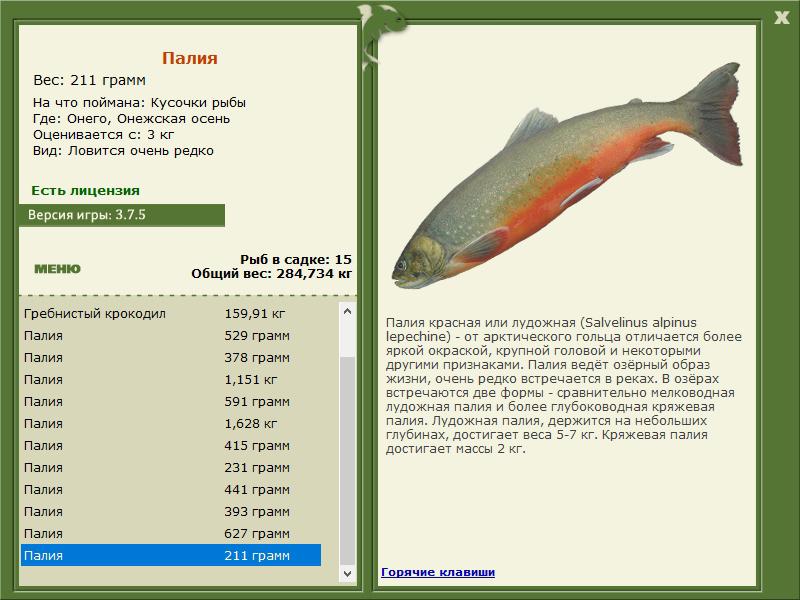Select the Палия 441 грамм row

[x=171, y=489]
